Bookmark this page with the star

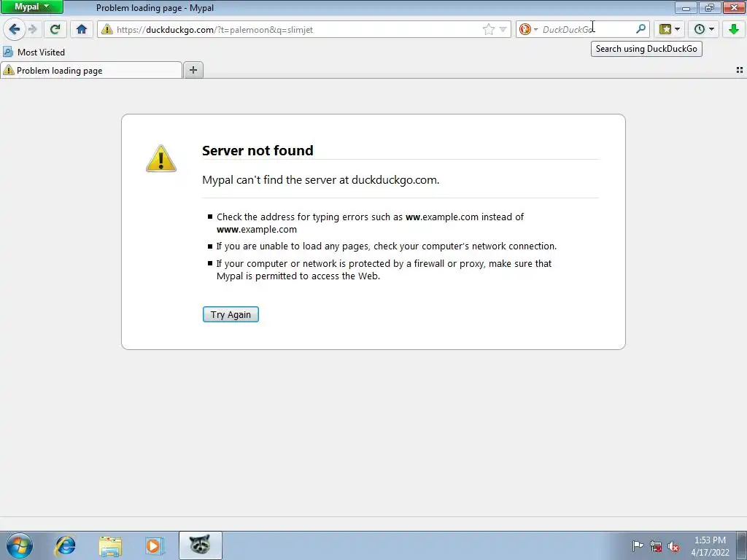tap(488, 29)
